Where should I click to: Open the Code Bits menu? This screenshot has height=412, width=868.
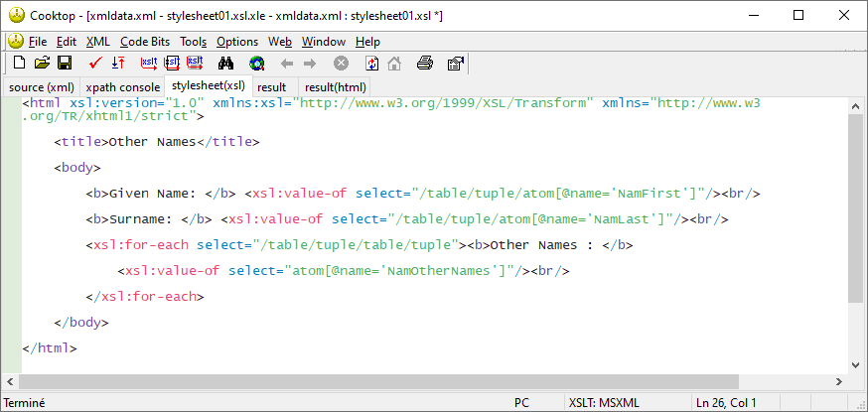point(145,42)
